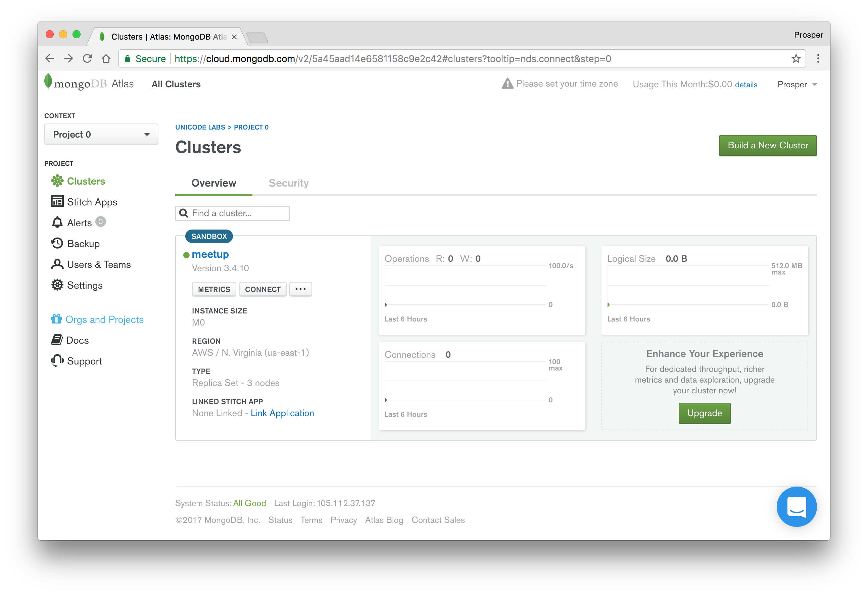Image resolution: width=868 pixels, height=594 pixels.
Task: Open Backup section from sidebar
Action: coord(81,243)
